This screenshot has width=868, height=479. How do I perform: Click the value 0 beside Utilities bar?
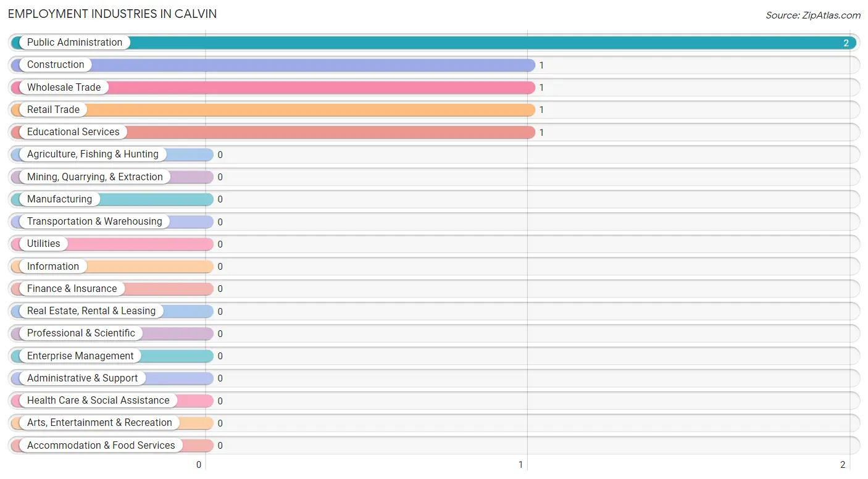[220, 244]
